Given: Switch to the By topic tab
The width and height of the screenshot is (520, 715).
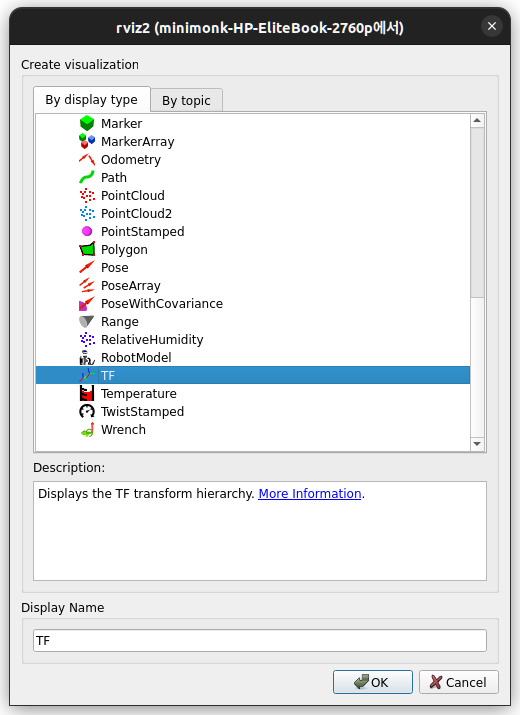Looking at the screenshot, I should tap(187, 100).
